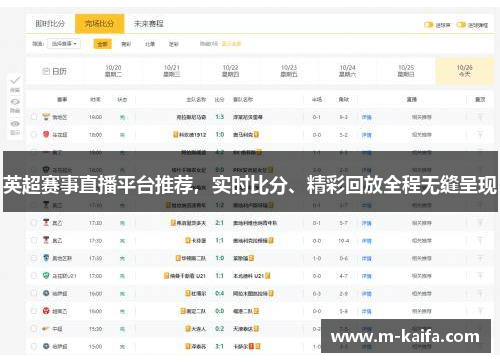
Task: Open blue details link in the U21 row
Action: [x=366, y=276]
